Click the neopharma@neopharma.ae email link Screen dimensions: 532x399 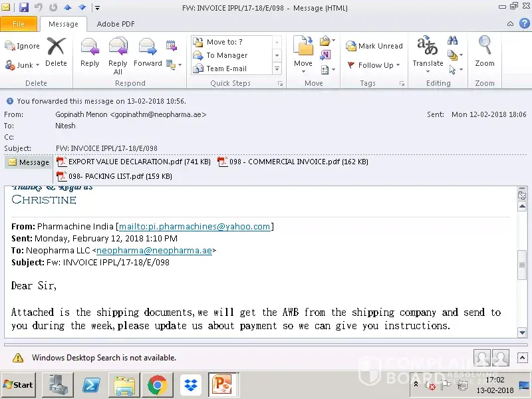point(154,251)
